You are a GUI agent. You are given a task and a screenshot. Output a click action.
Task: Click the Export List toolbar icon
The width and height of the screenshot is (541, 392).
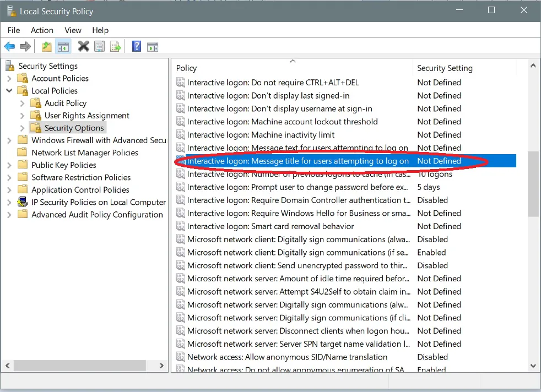click(116, 47)
